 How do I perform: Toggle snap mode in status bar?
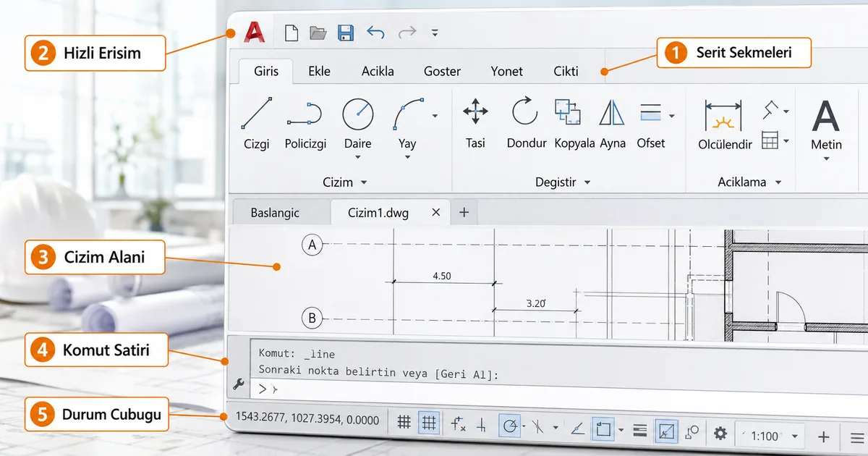point(429,421)
